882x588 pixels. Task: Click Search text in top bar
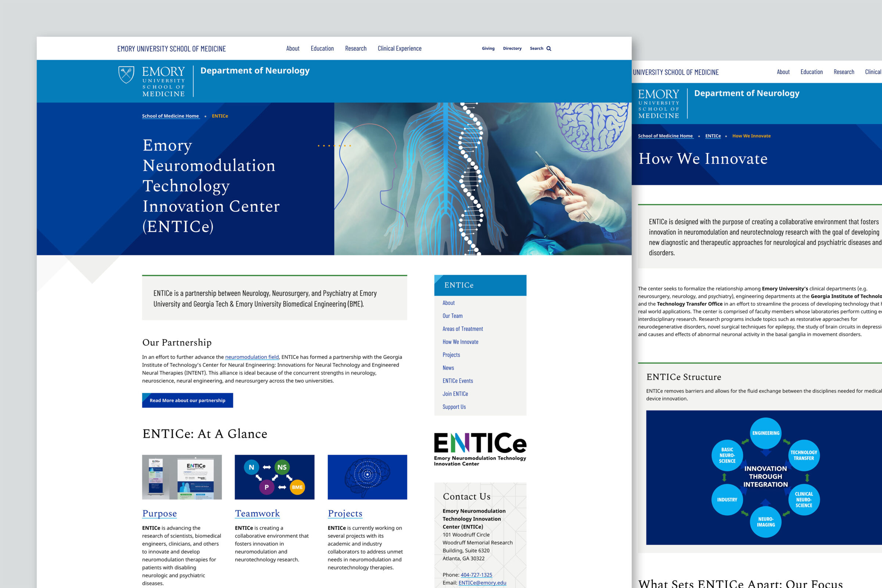click(536, 49)
